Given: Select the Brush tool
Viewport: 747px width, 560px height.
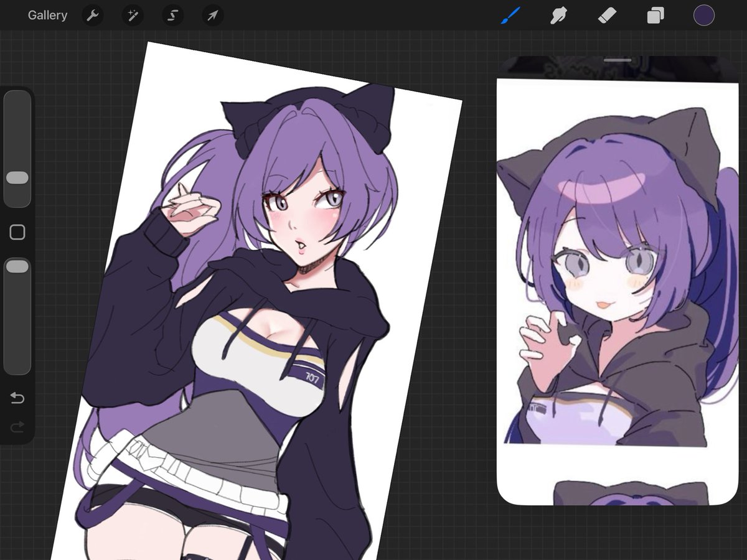Looking at the screenshot, I should click(509, 16).
